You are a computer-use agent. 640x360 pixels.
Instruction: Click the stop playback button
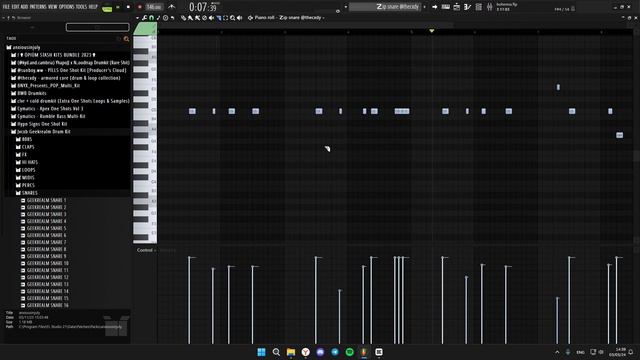[128, 7]
